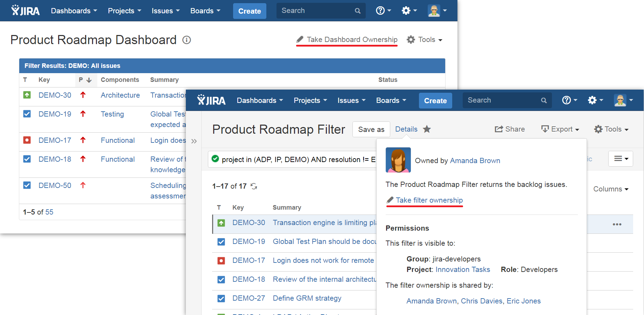Viewport: 644px width, 315px height.
Task: Click the sort arrow on the P column
Action: click(x=89, y=80)
